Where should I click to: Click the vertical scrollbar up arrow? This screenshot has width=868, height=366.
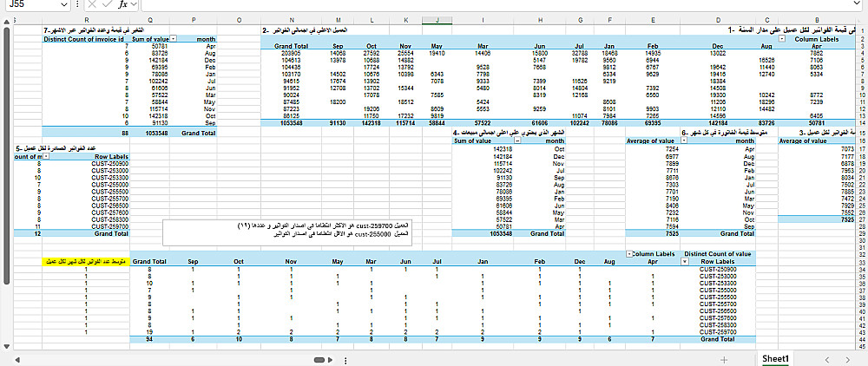(x=6, y=22)
